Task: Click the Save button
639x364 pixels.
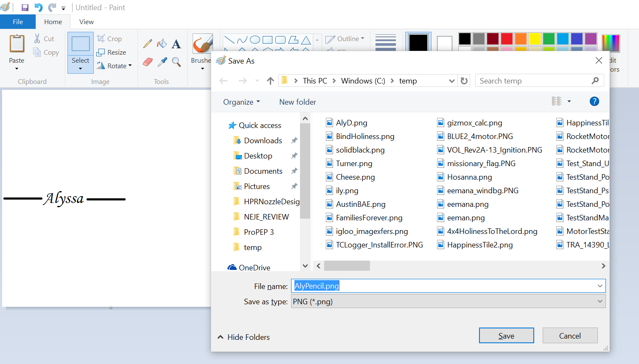Action: (506, 336)
